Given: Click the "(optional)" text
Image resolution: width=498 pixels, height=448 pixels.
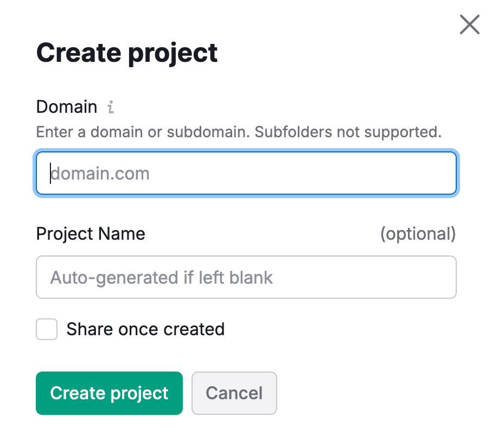Looking at the screenshot, I should (418, 234).
